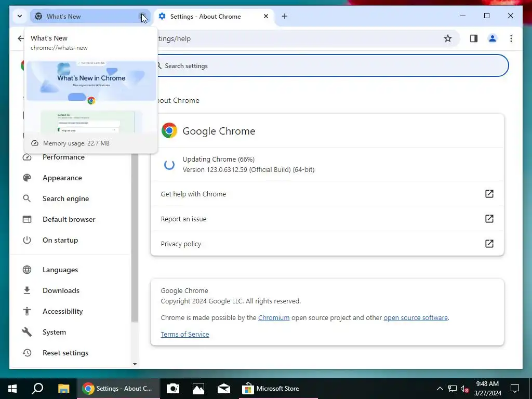Click the Downloads arrow icon
This screenshot has width=532, height=399.
[x=27, y=290]
